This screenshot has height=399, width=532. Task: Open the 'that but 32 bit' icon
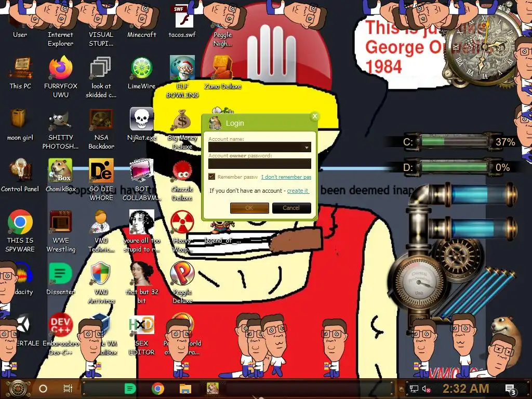(x=141, y=283)
